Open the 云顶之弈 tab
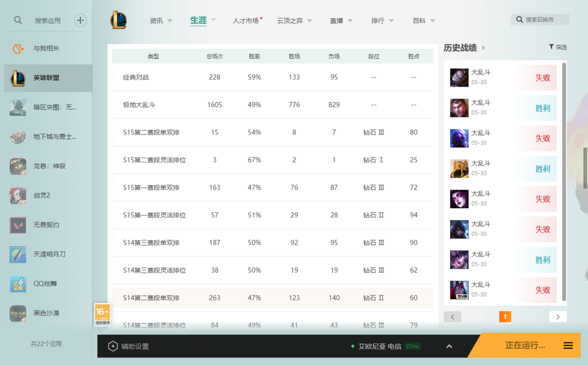Viewport: 588px width, 365px height. point(290,21)
